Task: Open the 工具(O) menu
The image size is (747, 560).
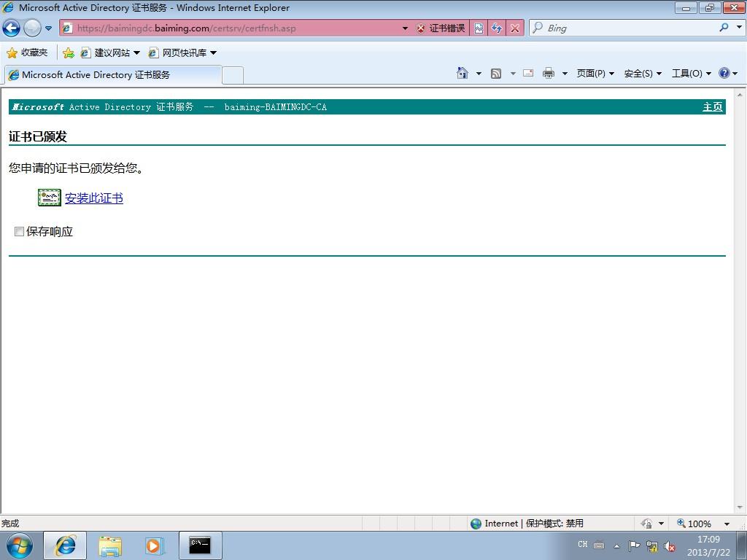Action: tap(692, 74)
